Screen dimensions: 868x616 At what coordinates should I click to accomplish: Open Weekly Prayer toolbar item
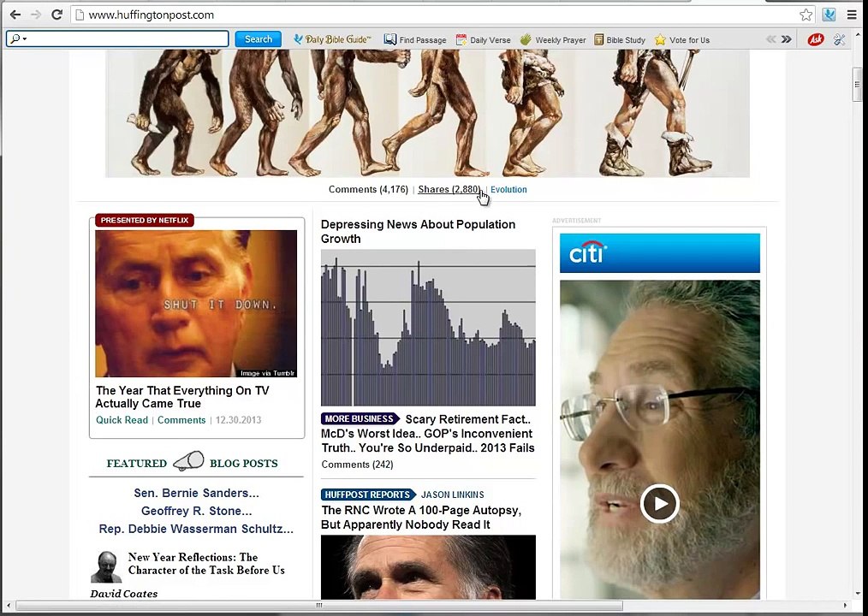click(553, 40)
